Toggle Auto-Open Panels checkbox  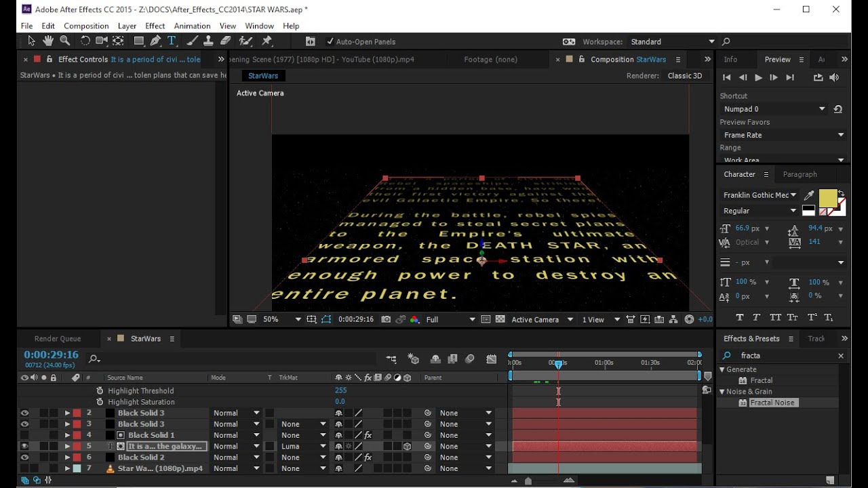[x=330, y=41]
